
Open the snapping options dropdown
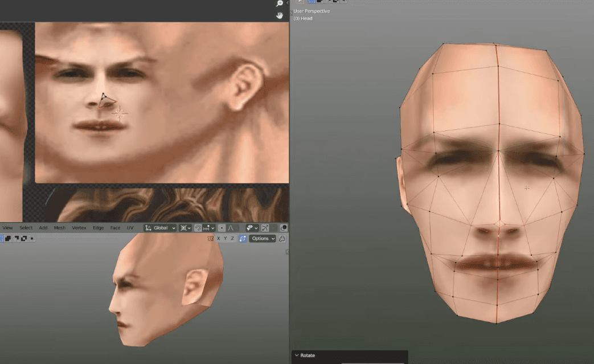point(208,228)
